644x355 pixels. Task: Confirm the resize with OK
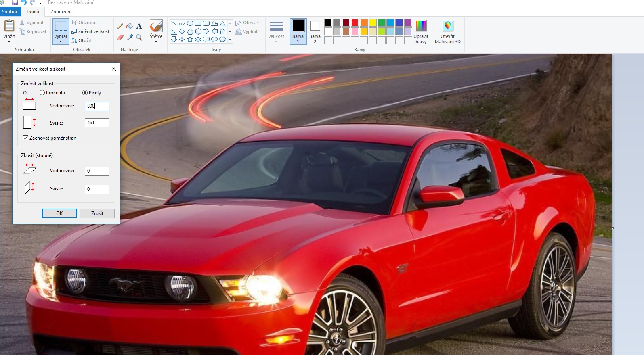pyautogui.click(x=59, y=213)
